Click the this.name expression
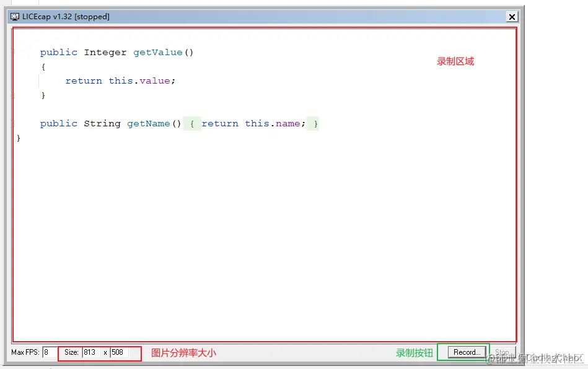 [273, 124]
